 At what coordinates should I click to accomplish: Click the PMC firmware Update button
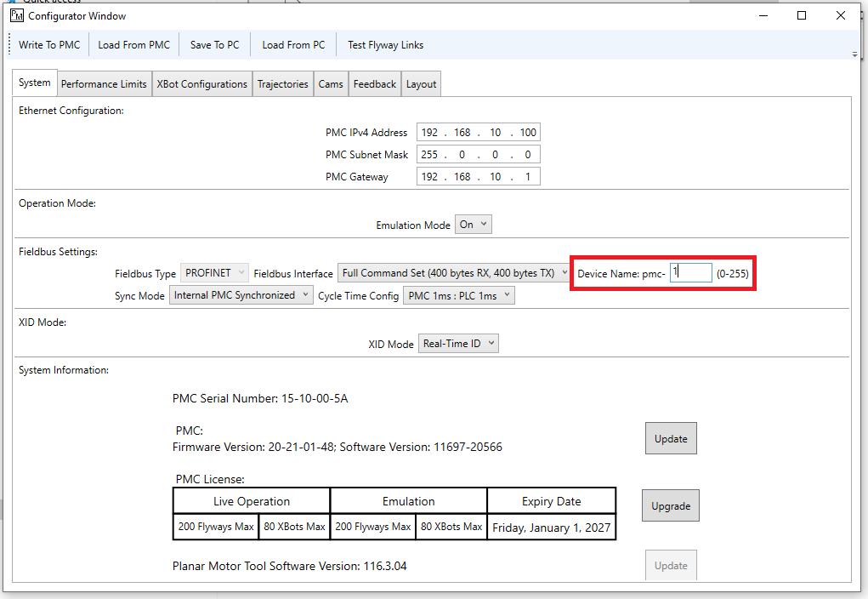pyautogui.click(x=671, y=439)
